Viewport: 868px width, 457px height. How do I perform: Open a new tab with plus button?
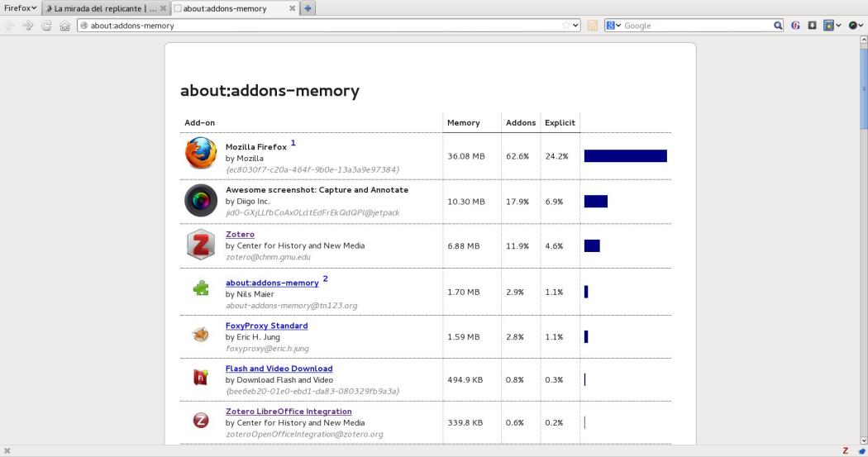(308, 8)
